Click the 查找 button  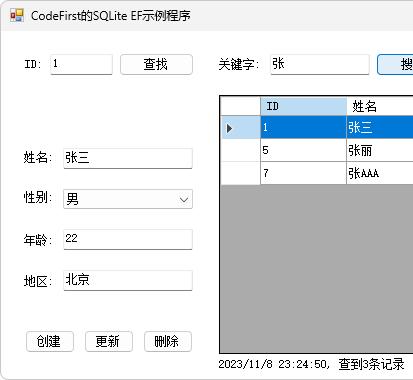156,64
